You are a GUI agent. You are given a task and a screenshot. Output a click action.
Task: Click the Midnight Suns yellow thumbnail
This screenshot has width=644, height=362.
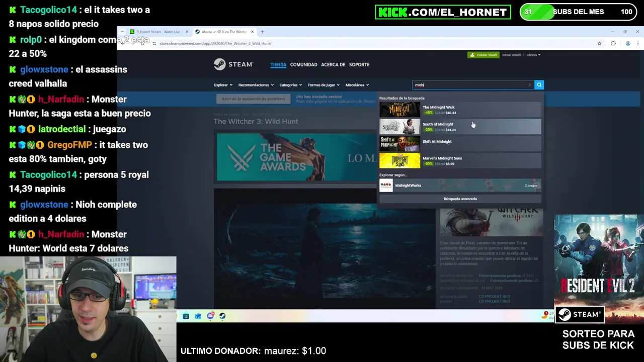tap(399, 161)
